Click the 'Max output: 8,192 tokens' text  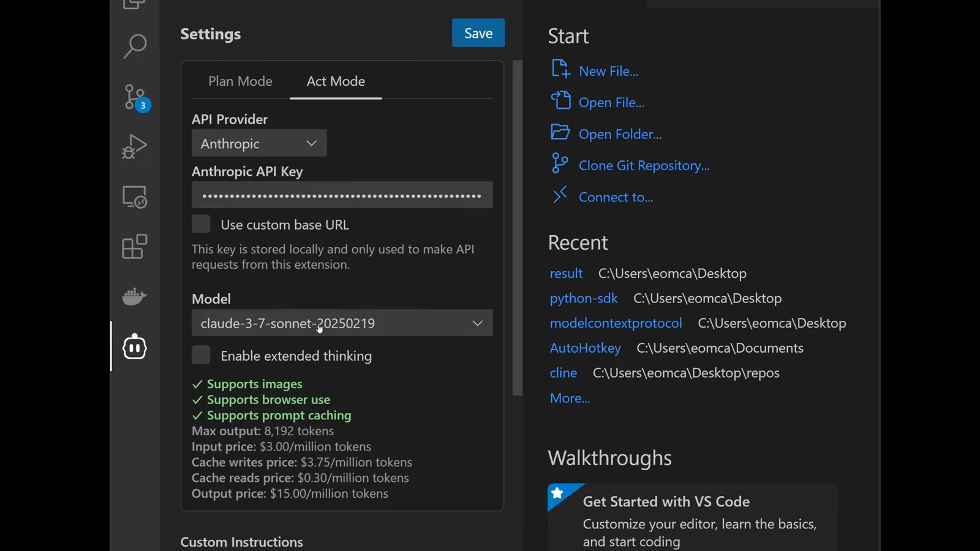263,431
